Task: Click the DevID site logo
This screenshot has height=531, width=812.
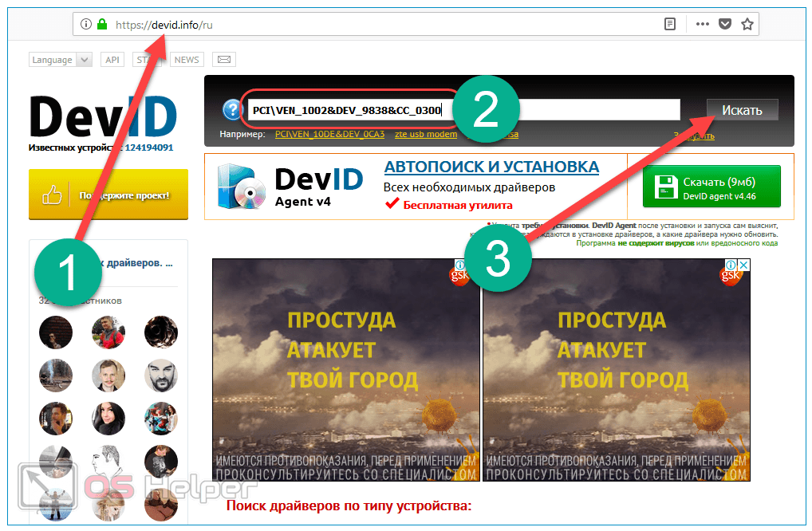Action: click(x=103, y=117)
